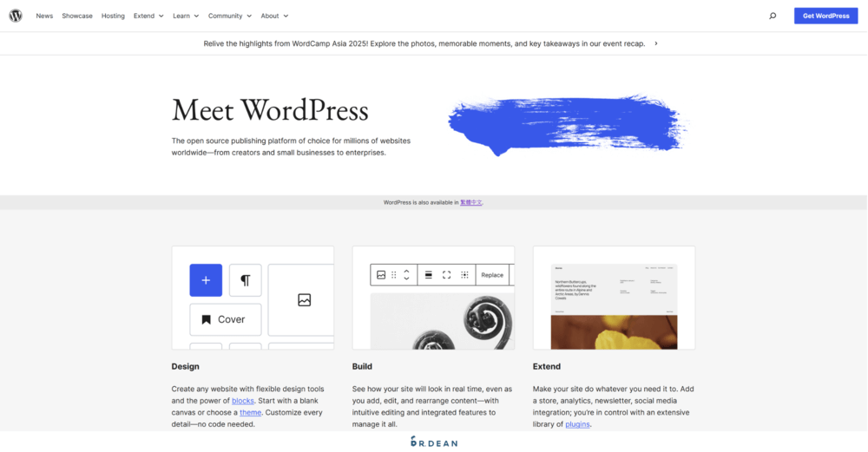The width and height of the screenshot is (868, 452).
Task: Open the site search magnifier icon
Action: point(773,16)
